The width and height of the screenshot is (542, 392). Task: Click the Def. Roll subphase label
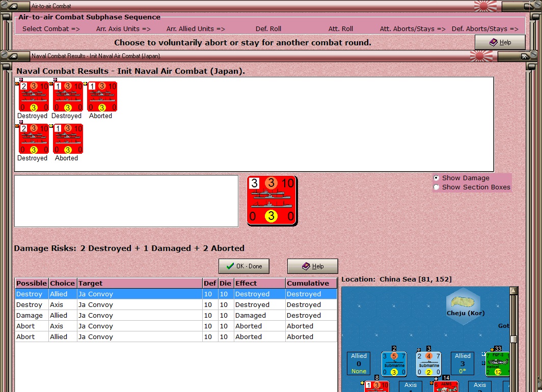click(x=268, y=29)
